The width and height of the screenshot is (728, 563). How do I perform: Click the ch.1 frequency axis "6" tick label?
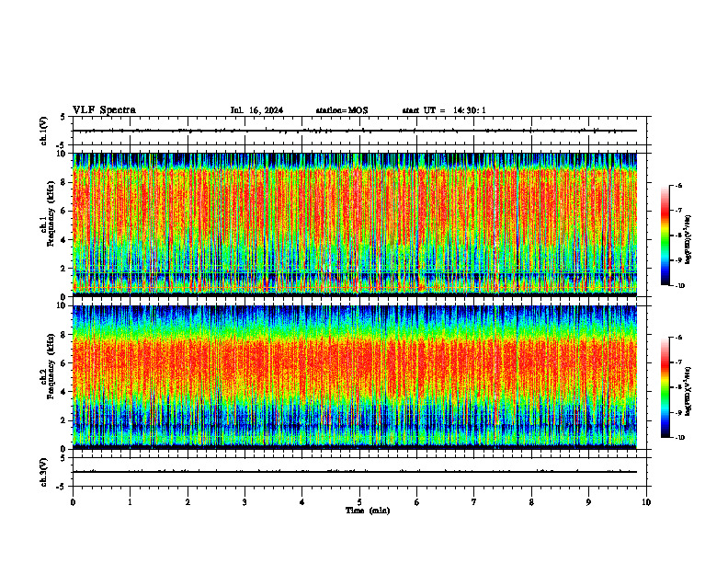click(x=64, y=211)
